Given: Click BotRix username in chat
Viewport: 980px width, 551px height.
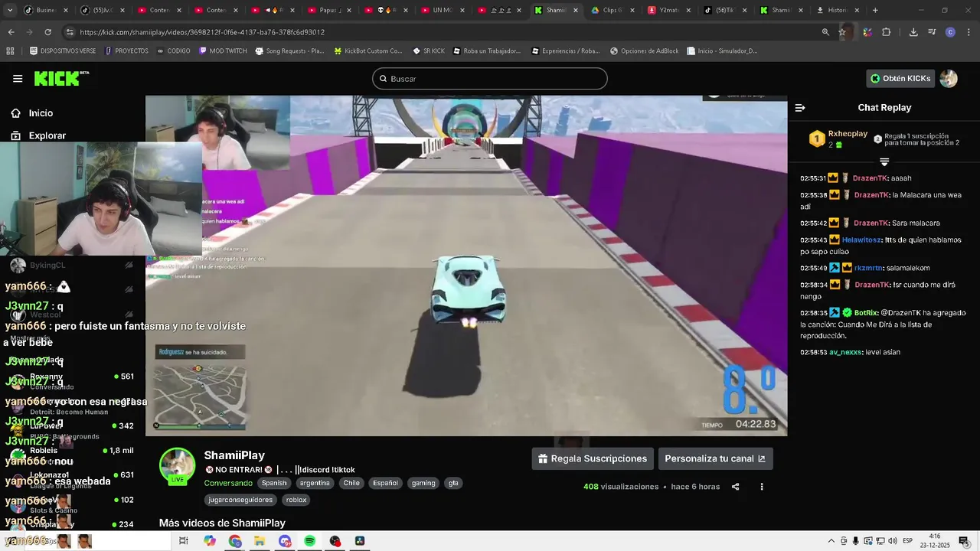Looking at the screenshot, I should (x=865, y=313).
